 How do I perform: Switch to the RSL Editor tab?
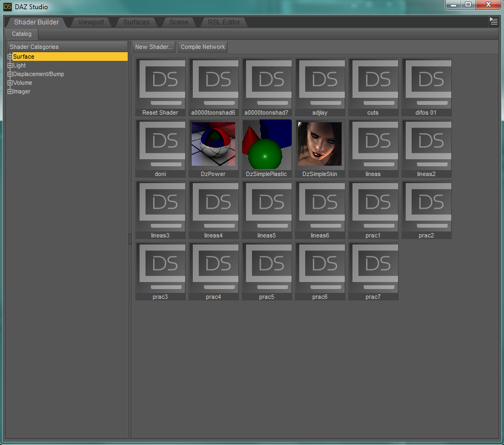click(x=224, y=22)
